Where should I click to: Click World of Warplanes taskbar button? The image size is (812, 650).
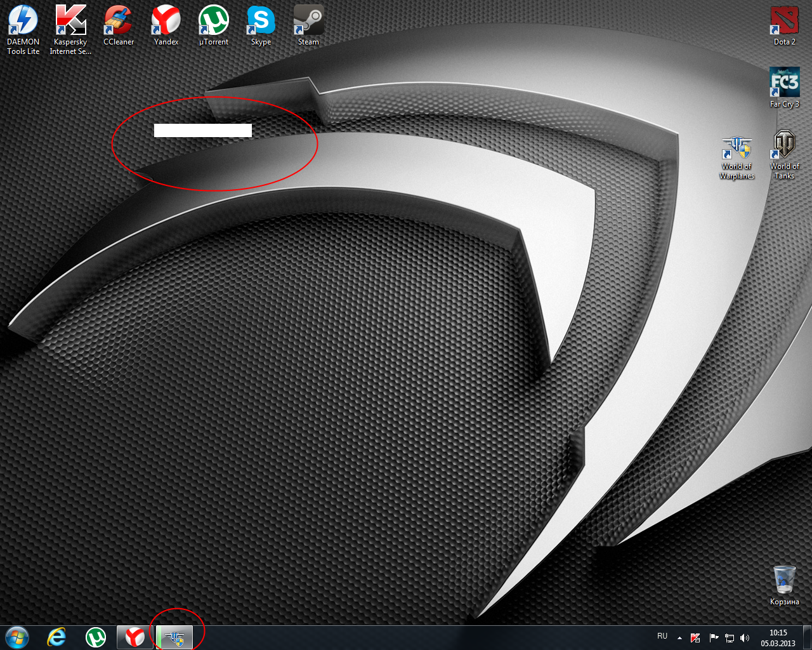point(174,637)
